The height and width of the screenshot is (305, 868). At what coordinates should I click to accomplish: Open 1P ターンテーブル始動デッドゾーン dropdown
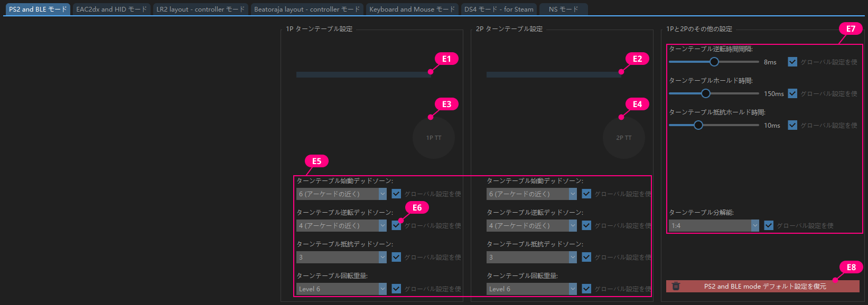tap(341, 194)
